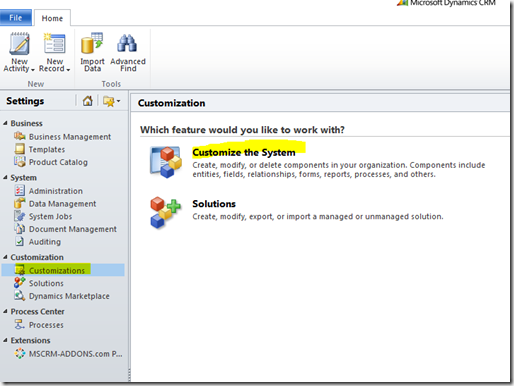The image size is (514, 386).
Task: Select MSCRM-ADDONS.com P... under Extensions
Action: tap(75, 354)
